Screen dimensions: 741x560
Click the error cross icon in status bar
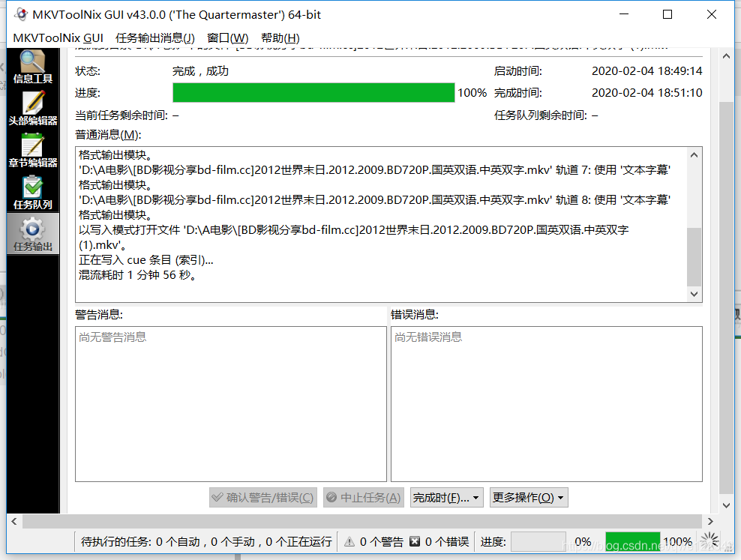click(415, 541)
